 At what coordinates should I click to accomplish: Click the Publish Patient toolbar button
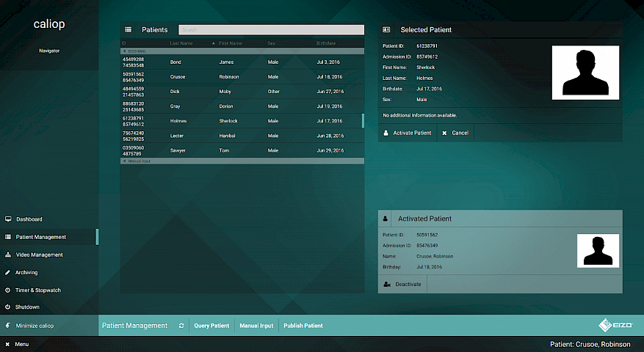point(303,326)
